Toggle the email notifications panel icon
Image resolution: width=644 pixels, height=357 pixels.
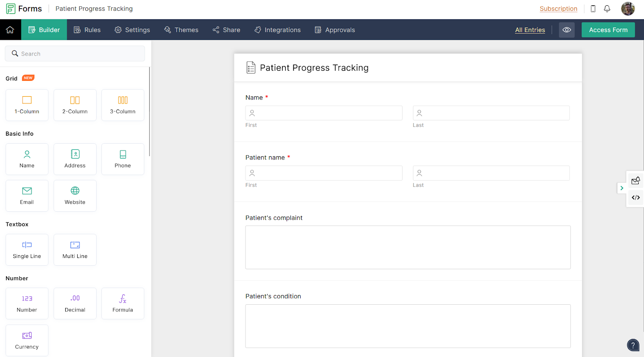pyautogui.click(x=635, y=180)
